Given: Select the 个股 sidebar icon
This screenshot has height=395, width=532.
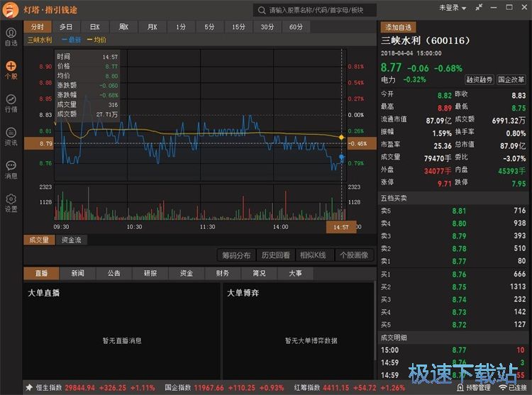Looking at the screenshot, I should tap(11, 69).
